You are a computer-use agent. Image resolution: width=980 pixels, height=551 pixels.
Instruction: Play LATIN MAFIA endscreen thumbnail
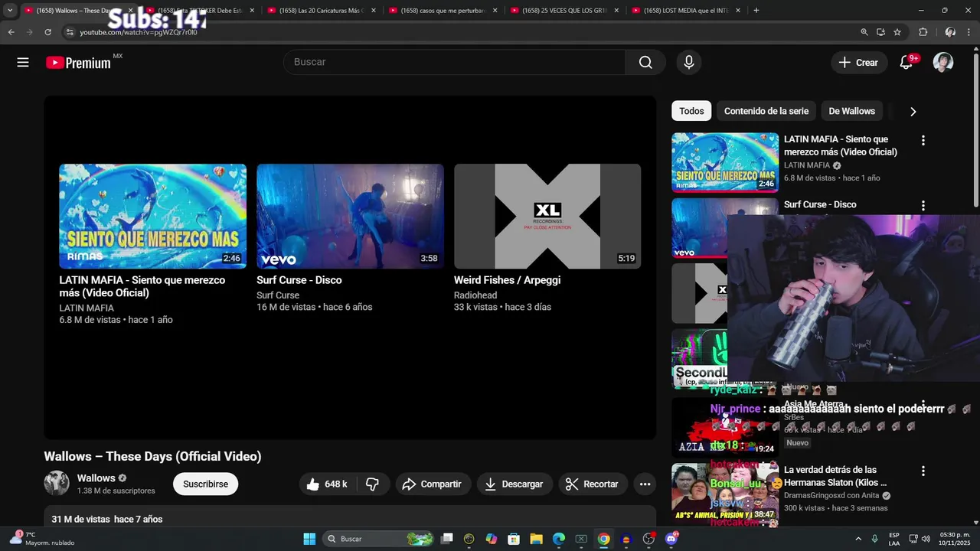point(153,216)
